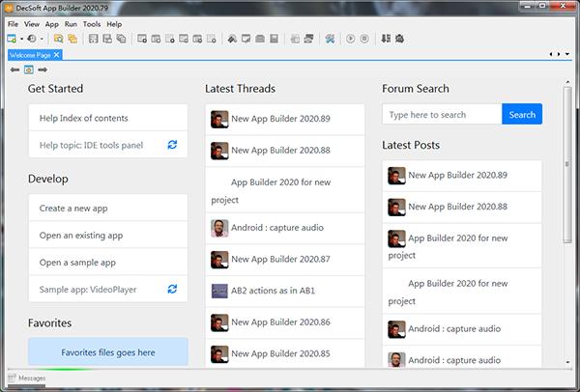Click the Stop button in toolbar
580x392 pixels.
click(364, 39)
